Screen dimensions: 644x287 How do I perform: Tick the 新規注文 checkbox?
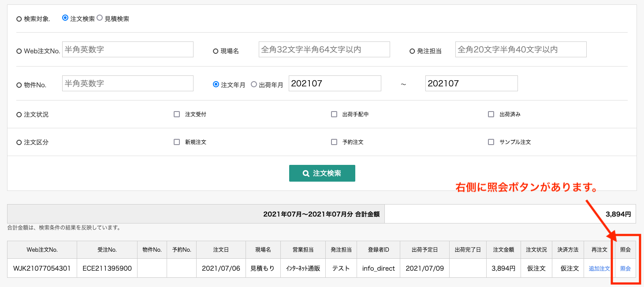[177, 142]
